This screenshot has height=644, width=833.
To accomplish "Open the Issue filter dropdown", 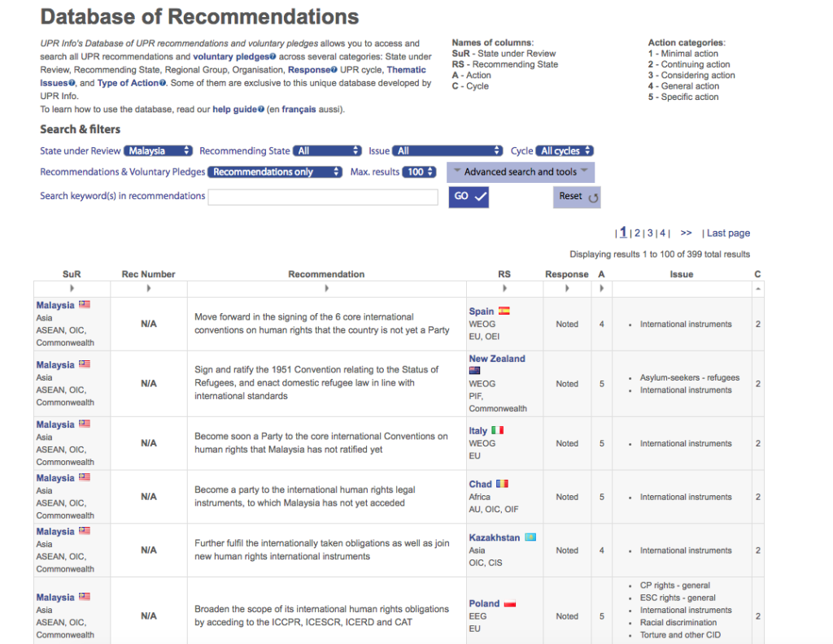I will 447,150.
